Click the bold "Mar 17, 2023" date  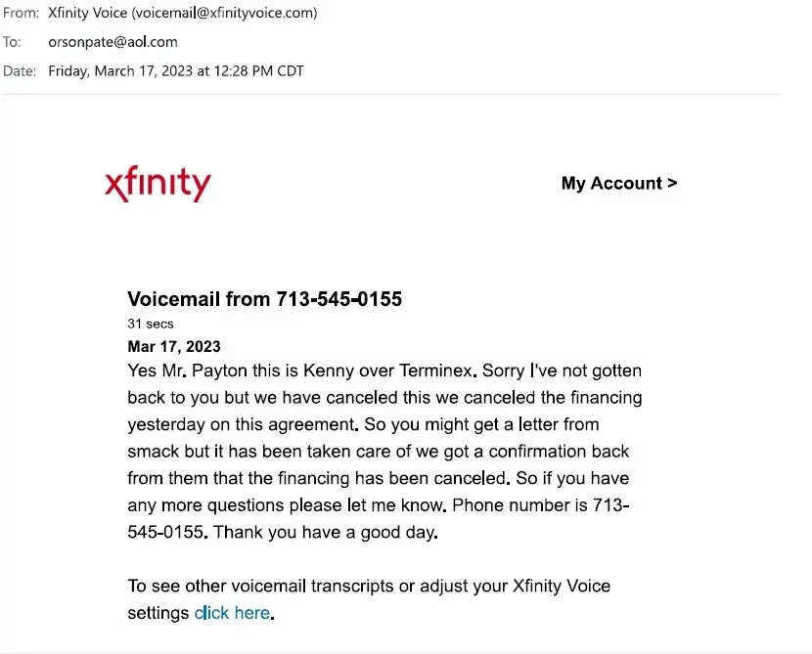174,346
